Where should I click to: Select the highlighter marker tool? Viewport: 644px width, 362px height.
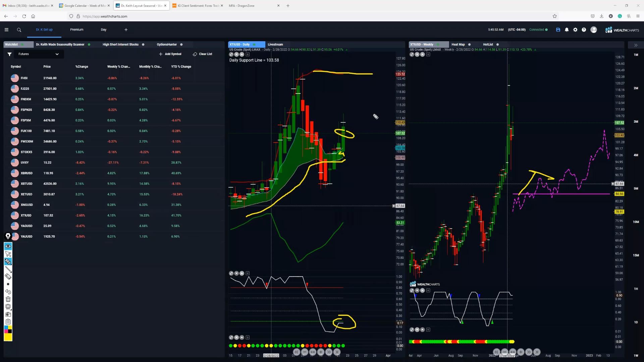click(x=8, y=261)
